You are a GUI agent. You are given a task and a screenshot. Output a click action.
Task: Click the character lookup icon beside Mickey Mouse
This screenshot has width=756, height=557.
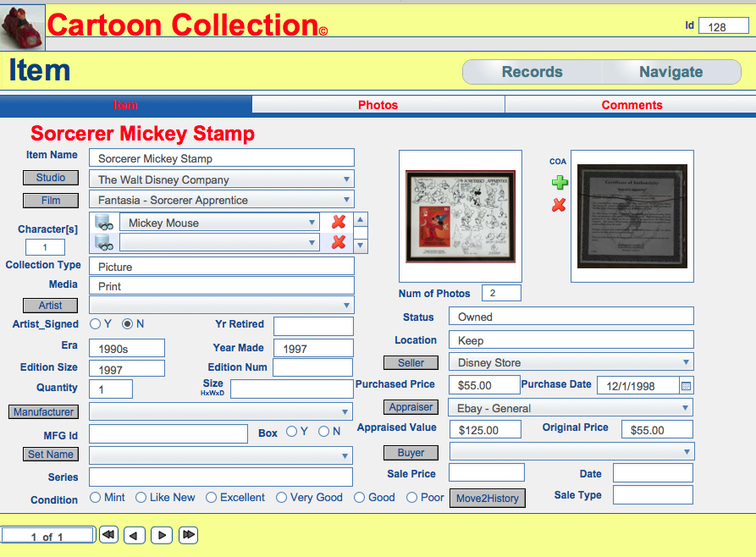pyautogui.click(x=104, y=223)
